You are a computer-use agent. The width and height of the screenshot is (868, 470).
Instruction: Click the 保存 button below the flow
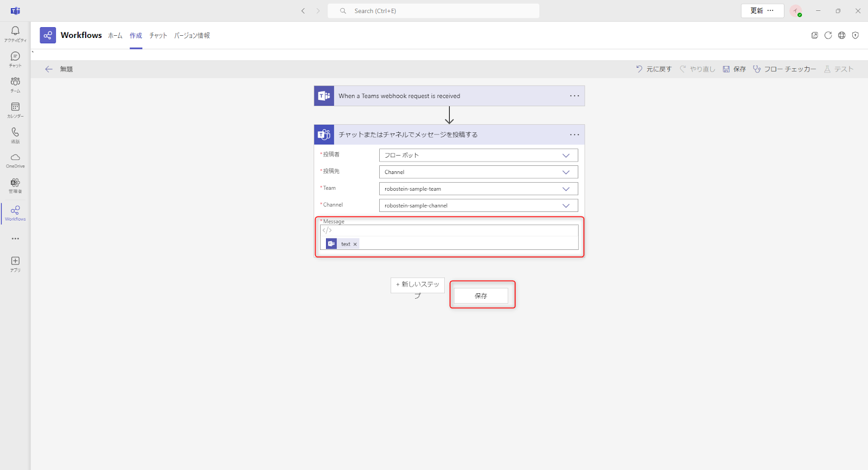click(x=481, y=295)
